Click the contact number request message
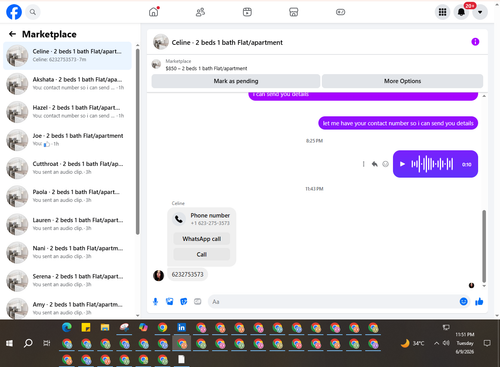500x367 pixels. (398, 123)
